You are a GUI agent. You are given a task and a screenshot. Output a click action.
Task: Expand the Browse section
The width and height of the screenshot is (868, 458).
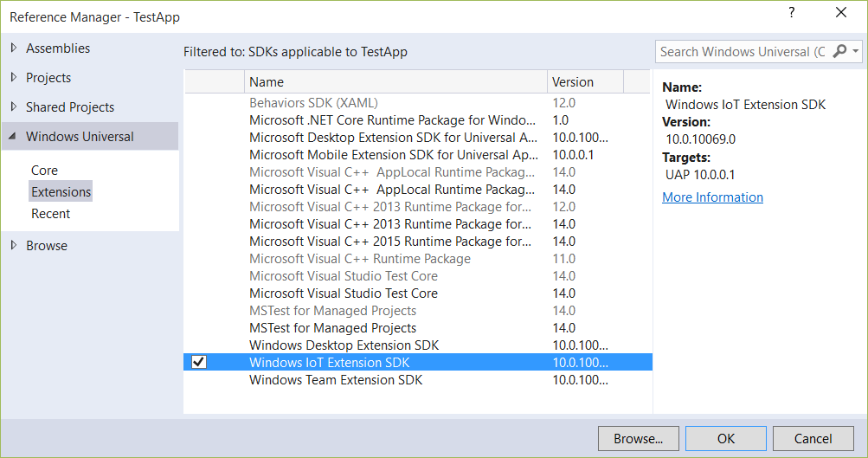point(13,246)
